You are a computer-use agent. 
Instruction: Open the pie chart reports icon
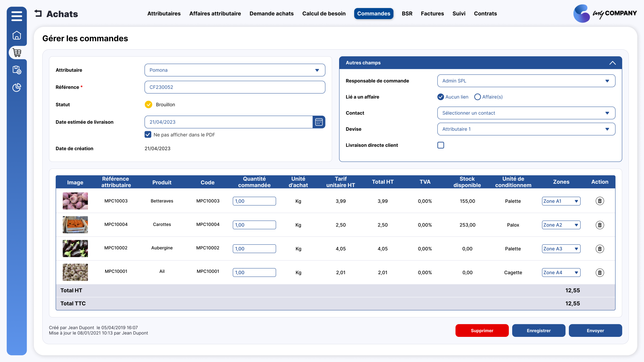17,87
